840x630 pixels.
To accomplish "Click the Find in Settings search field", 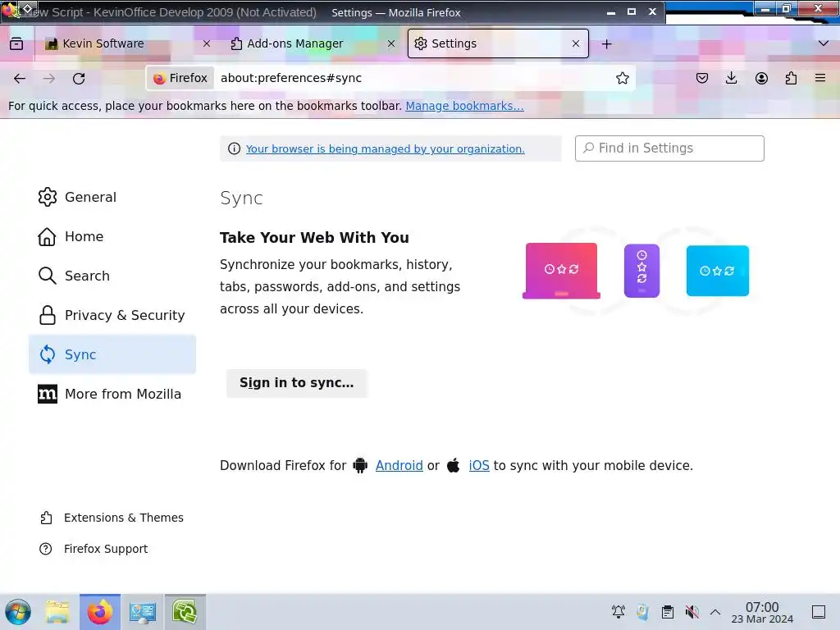I will point(669,148).
